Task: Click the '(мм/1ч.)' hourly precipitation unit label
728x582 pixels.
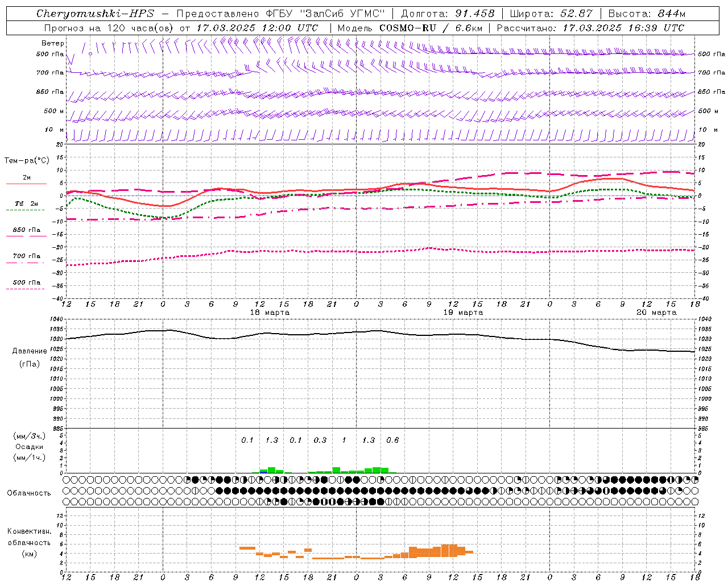Action: click(x=30, y=458)
